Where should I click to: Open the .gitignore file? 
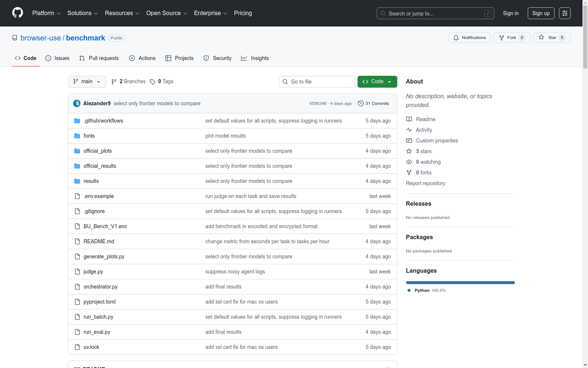click(94, 211)
